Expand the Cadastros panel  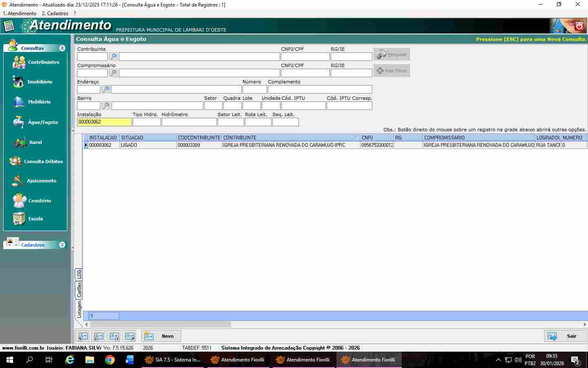pos(62,245)
